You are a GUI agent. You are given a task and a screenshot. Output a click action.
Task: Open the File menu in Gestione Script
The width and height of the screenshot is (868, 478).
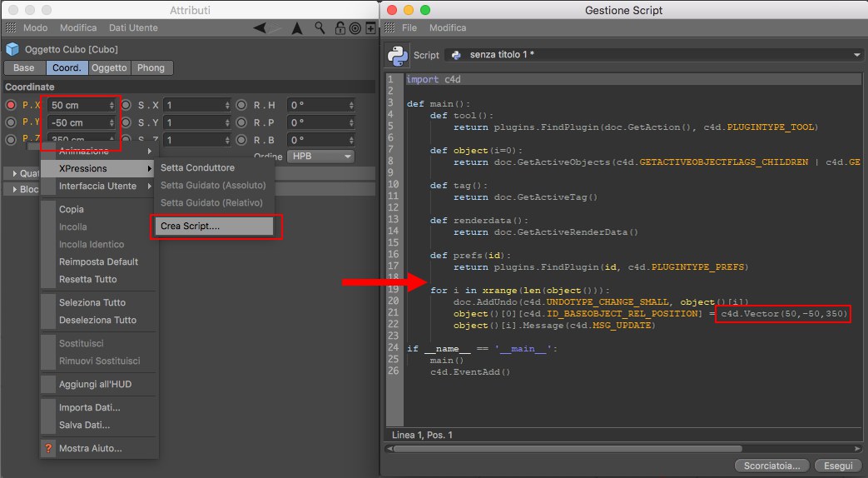pyautogui.click(x=409, y=27)
